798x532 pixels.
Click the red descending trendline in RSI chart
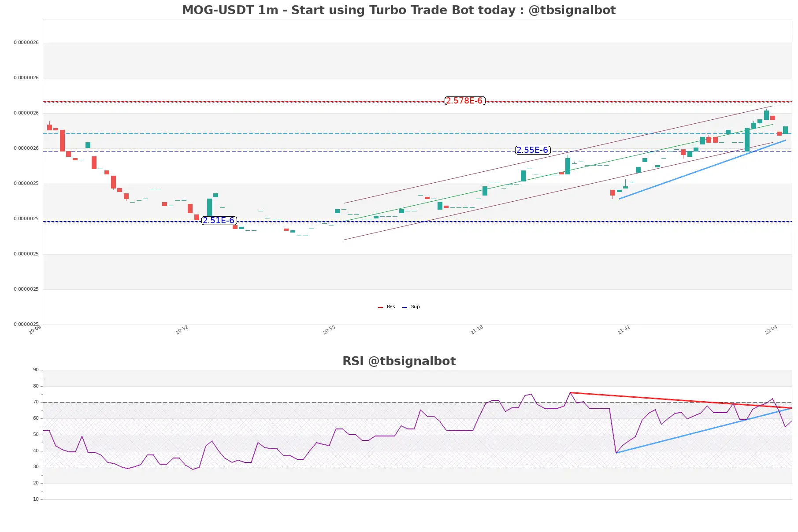[x=681, y=400]
